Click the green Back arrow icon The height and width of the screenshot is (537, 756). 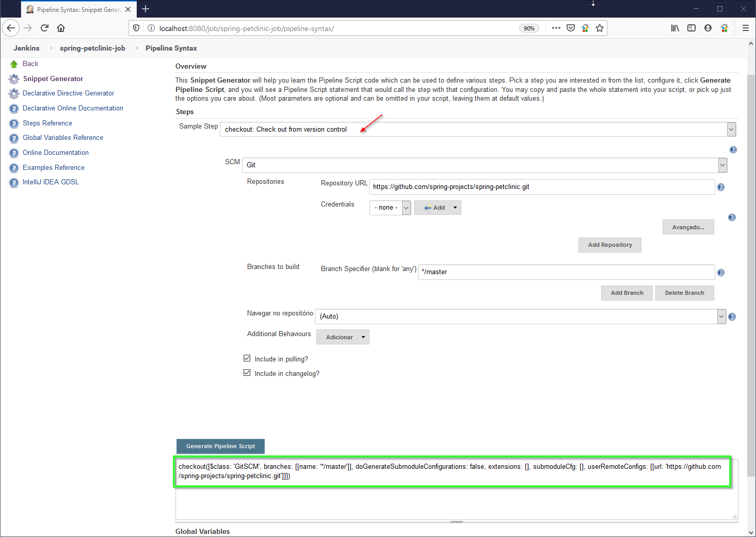pos(14,64)
